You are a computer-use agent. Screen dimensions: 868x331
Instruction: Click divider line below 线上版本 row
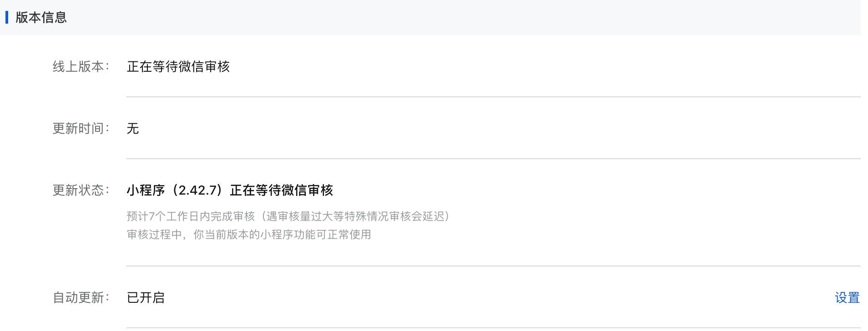click(493, 97)
